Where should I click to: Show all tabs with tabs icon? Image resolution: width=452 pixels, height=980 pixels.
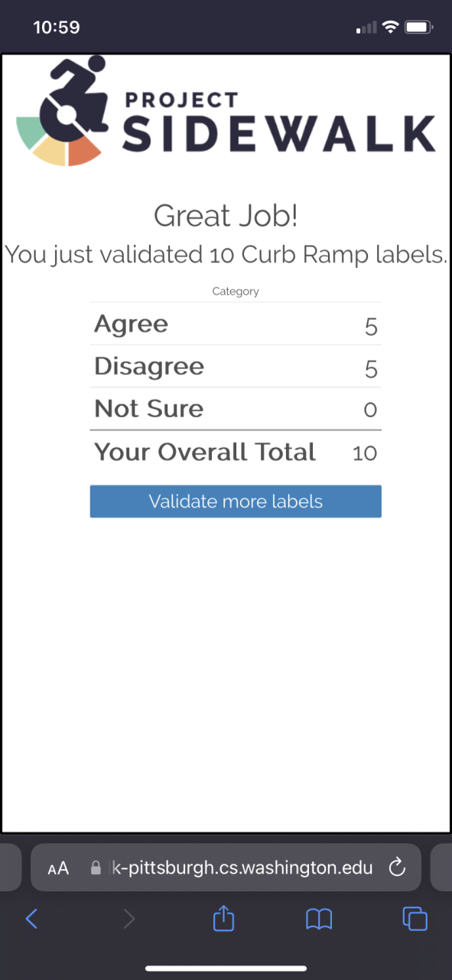point(415,919)
